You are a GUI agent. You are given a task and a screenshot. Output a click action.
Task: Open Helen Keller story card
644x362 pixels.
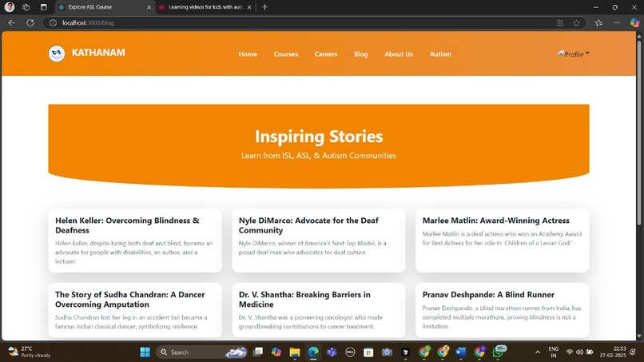point(135,241)
